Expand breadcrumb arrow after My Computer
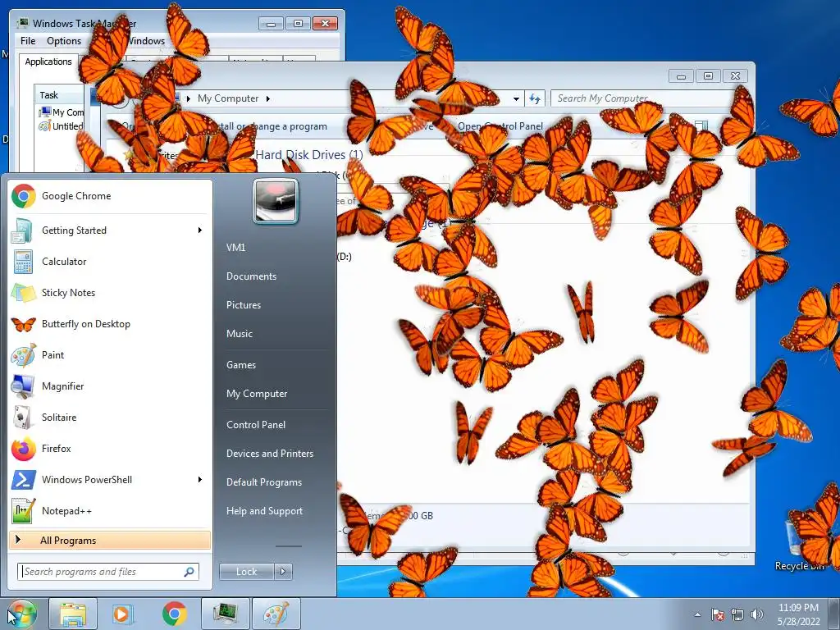 click(x=268, y=98)
